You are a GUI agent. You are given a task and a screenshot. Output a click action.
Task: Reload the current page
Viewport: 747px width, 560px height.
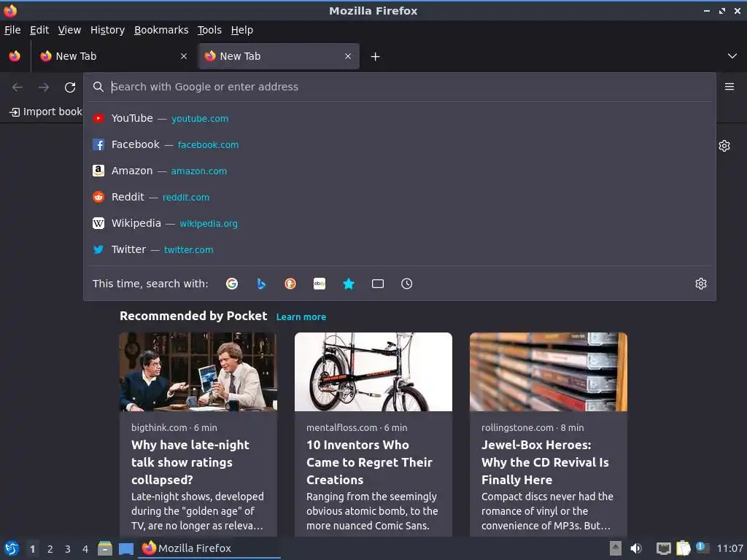[70, 87]
